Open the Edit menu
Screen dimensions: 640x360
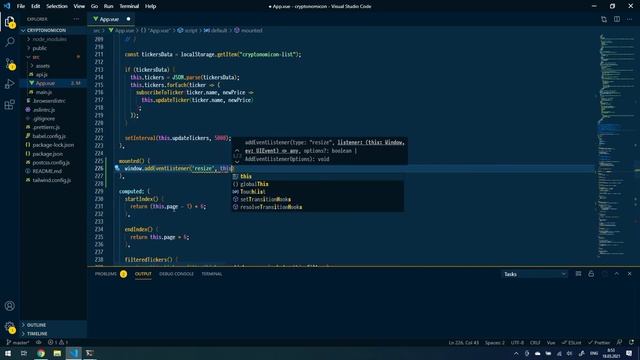point(36,6)
